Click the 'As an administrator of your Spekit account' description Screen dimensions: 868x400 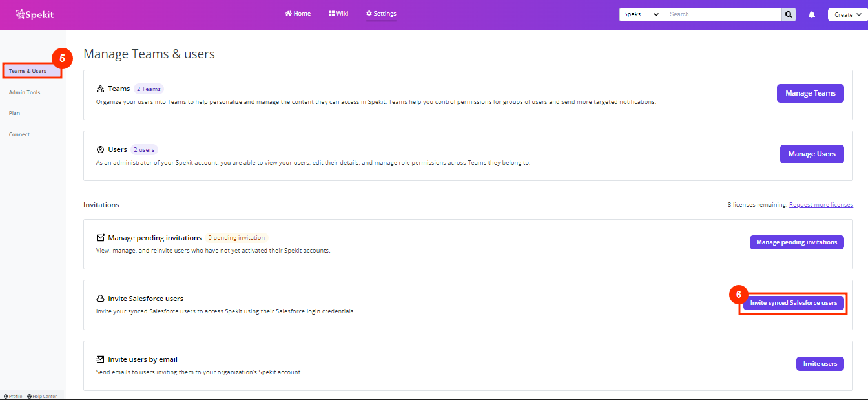313,163
